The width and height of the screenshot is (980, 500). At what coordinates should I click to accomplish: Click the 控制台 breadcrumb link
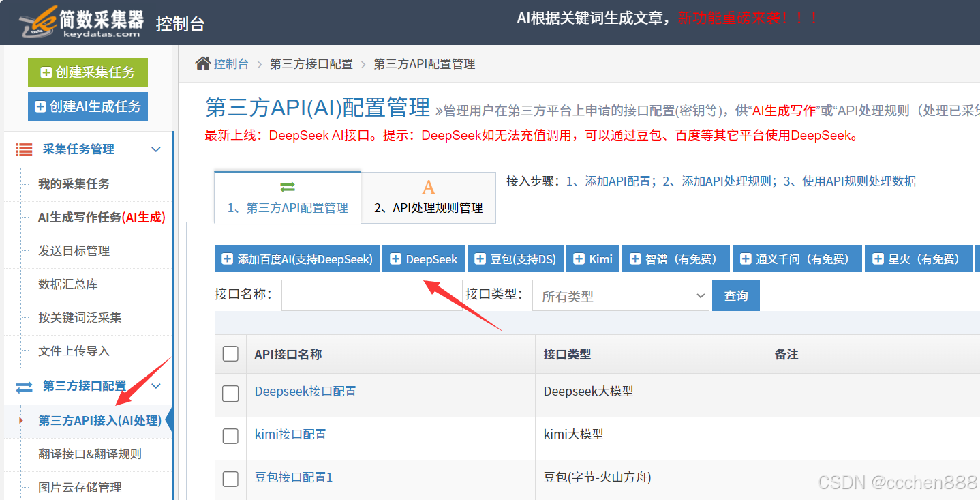tap(231, 64)
